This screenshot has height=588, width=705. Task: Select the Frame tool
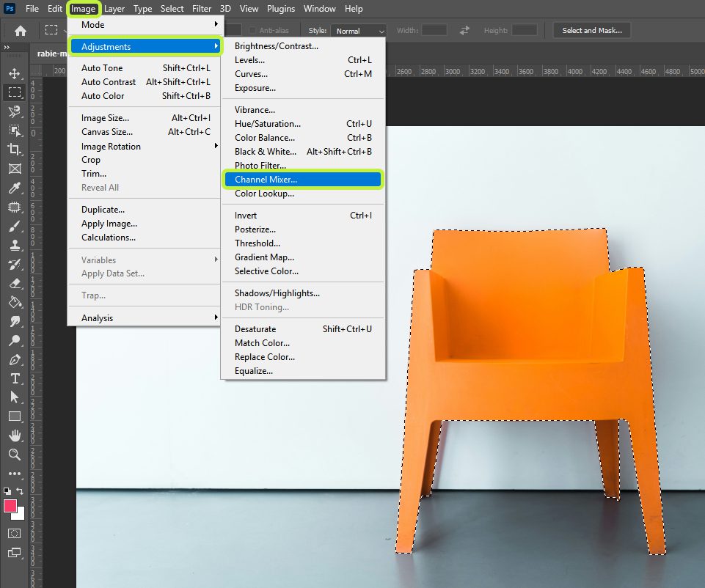coord(15,169)
